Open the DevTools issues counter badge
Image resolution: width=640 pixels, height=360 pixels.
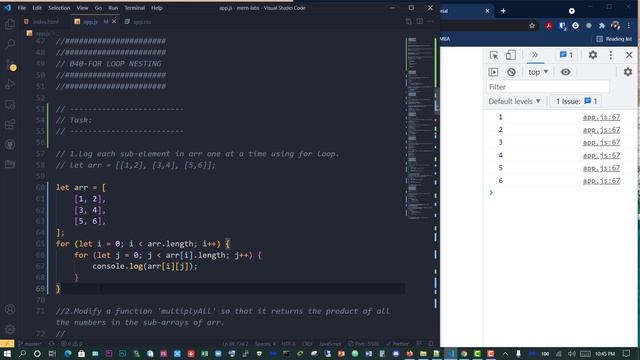tap(567, 55)
